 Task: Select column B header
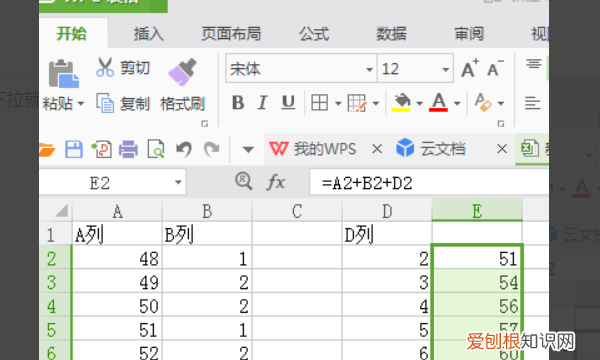207,211
